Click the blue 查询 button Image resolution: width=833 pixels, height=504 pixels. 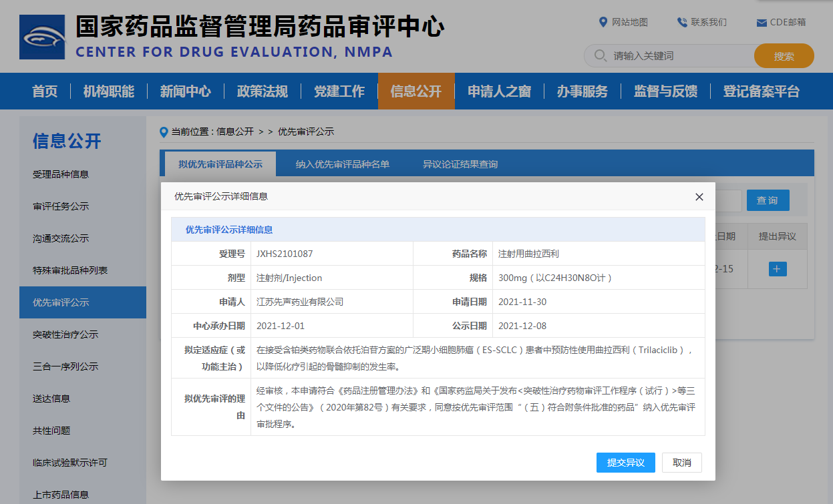(768, 200)
